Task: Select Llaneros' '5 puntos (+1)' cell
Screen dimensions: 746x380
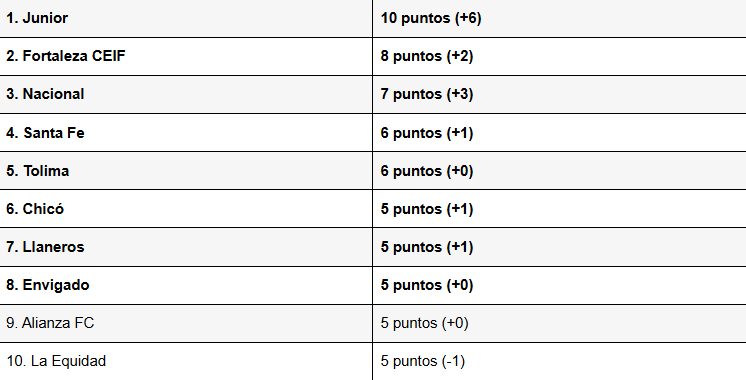Action: click(x=560, y=247)
